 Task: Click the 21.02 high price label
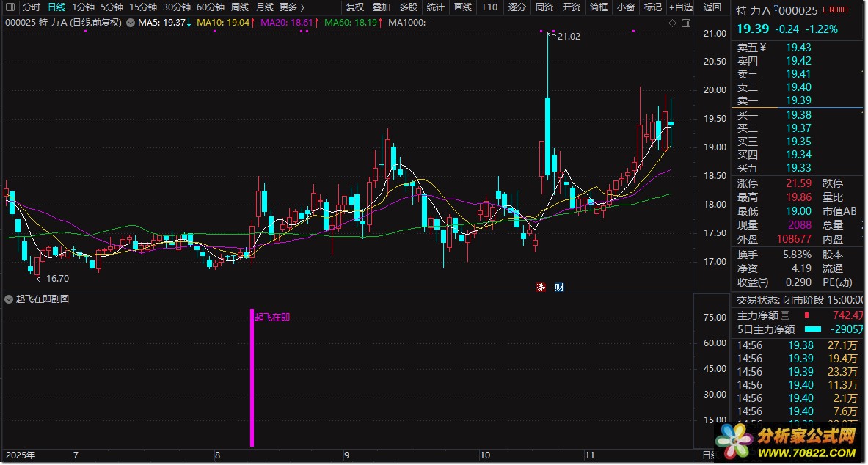point(569,36)
